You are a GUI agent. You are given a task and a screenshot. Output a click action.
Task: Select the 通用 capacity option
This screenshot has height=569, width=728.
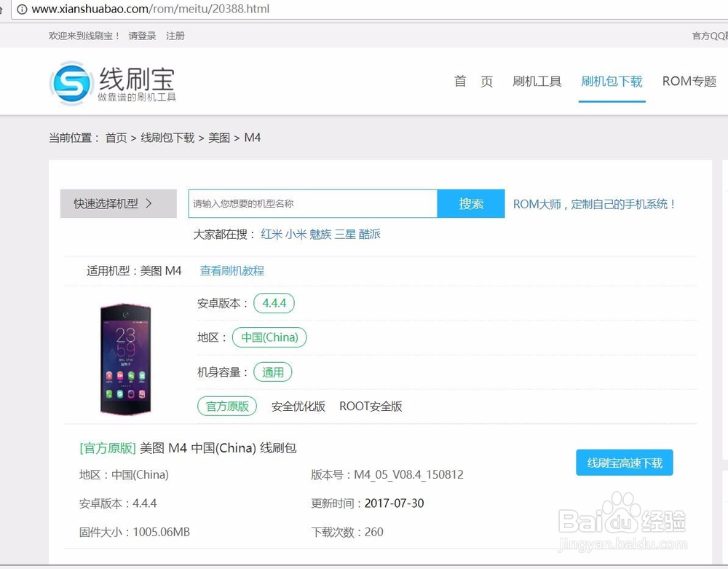pyautogui.click(x=272, y=372)
